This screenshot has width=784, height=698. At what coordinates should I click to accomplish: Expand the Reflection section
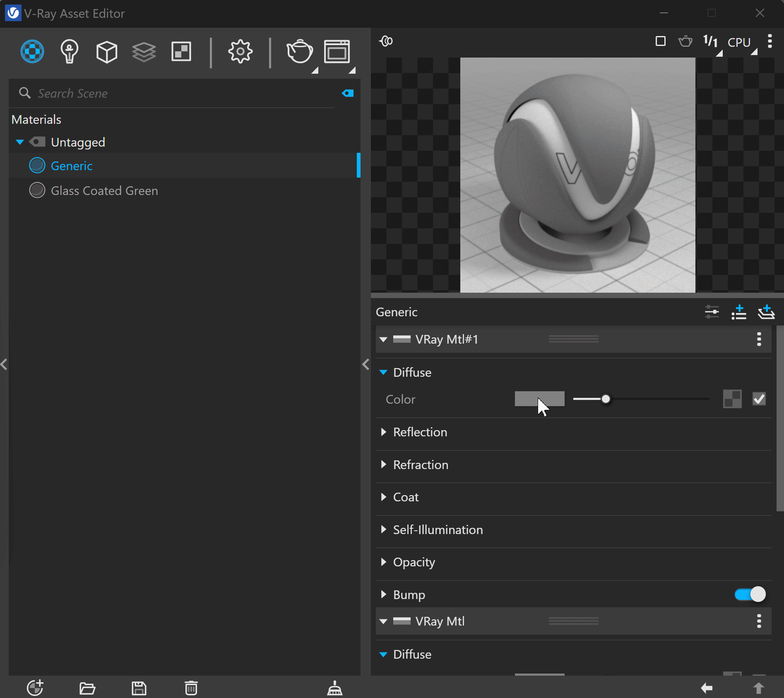383,432
